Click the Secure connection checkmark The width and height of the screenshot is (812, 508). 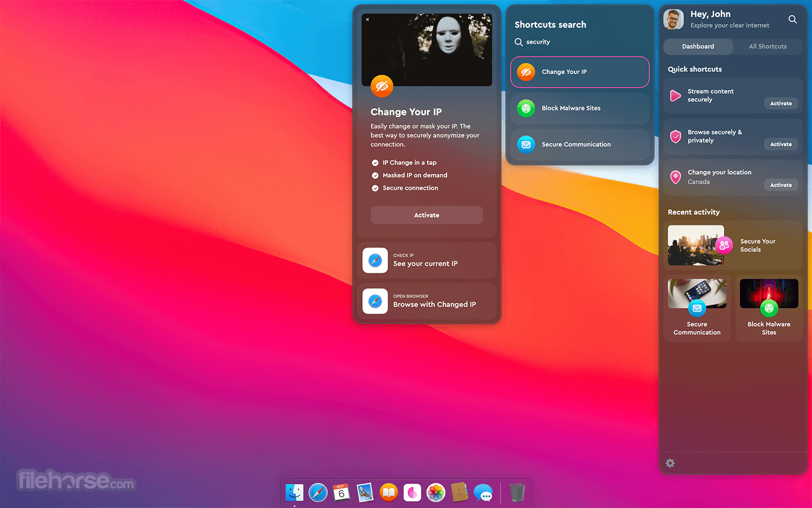tap(375, 188)
